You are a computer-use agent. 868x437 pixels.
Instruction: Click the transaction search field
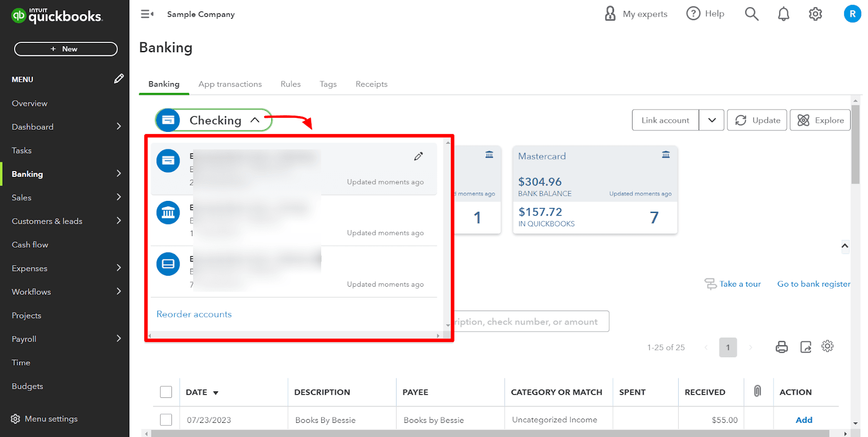click(x=532, y=321)
